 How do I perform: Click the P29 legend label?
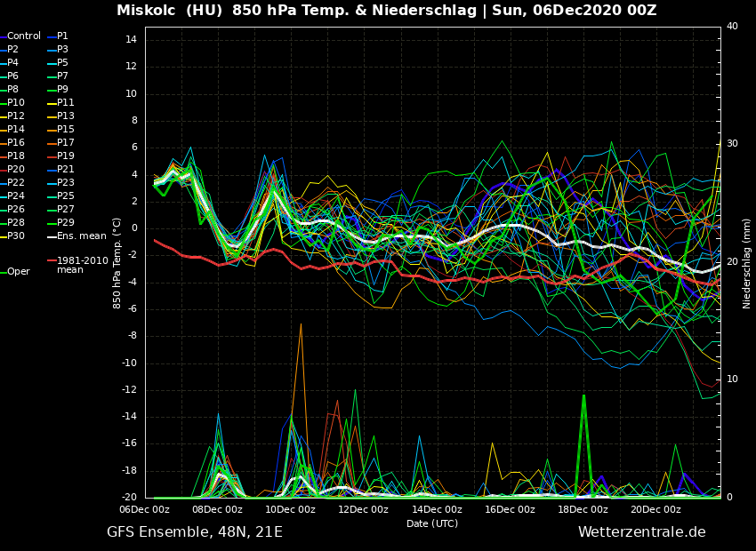[x=65, y=223]
